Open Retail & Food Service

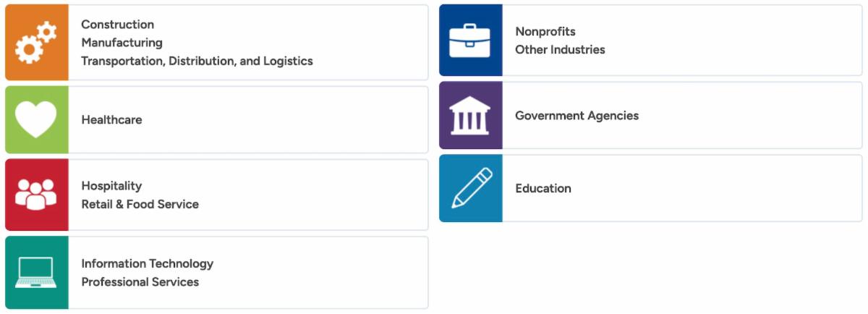140,204
